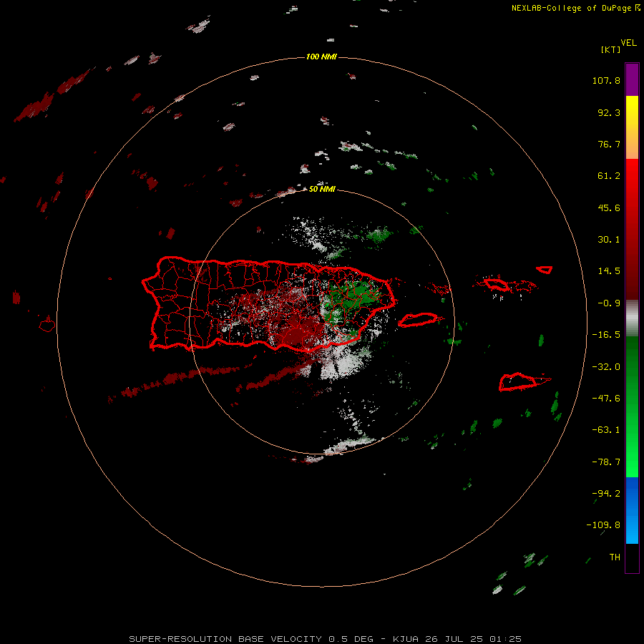Click the 107.8 velocity scale value
Image resolution: width=644 pixels, height=644 pixels.
tap(606, 80)
